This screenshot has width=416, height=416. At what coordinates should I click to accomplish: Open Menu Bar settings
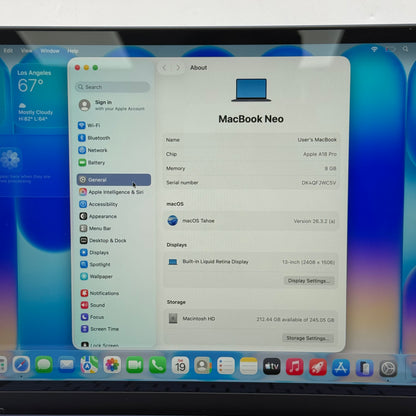[95, 228]
